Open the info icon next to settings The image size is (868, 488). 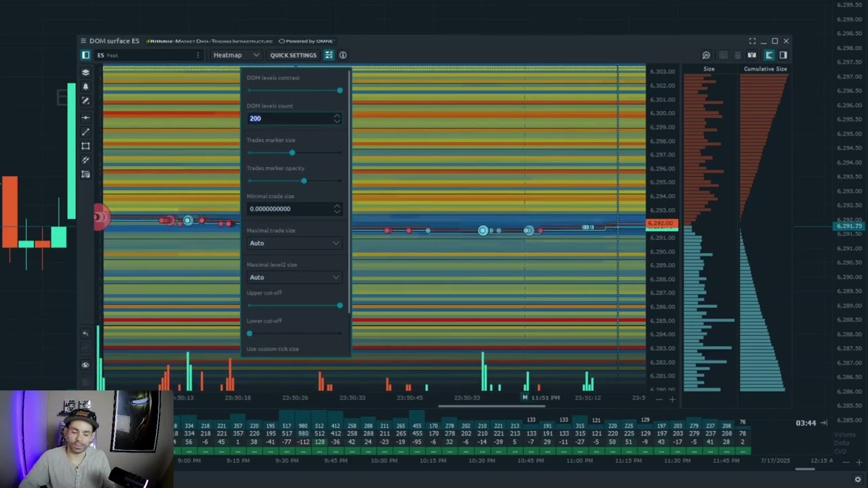click(342, 55)
